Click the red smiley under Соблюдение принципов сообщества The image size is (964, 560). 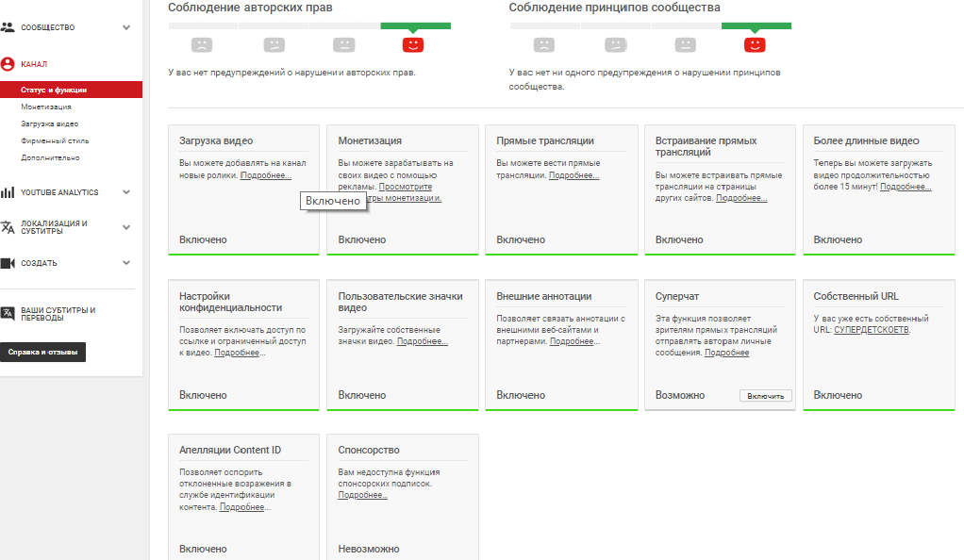click(x=754, y=44)
